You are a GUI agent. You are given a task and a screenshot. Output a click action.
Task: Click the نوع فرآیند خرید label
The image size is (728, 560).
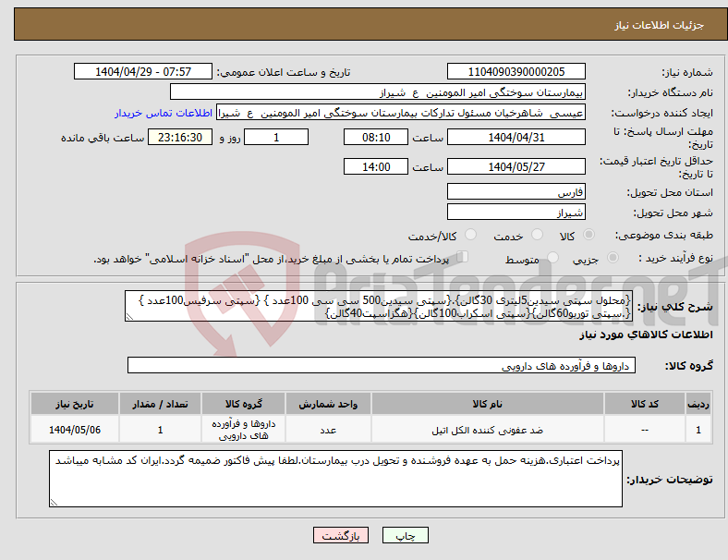tap(675, 258)
